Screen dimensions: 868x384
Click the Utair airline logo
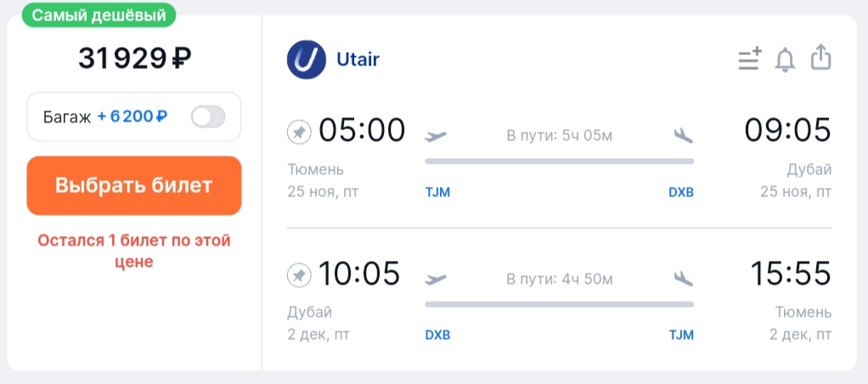pos(307,59)
